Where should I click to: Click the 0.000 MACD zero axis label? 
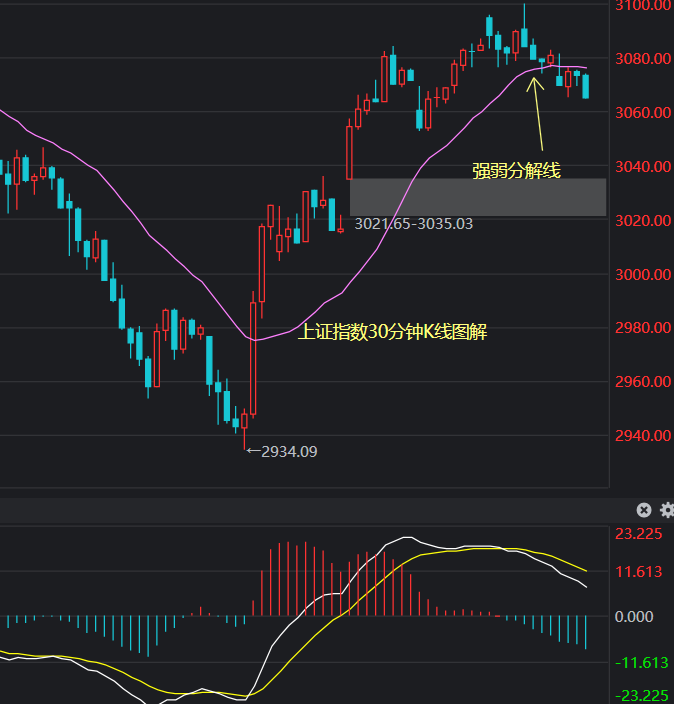coord(634,617)
